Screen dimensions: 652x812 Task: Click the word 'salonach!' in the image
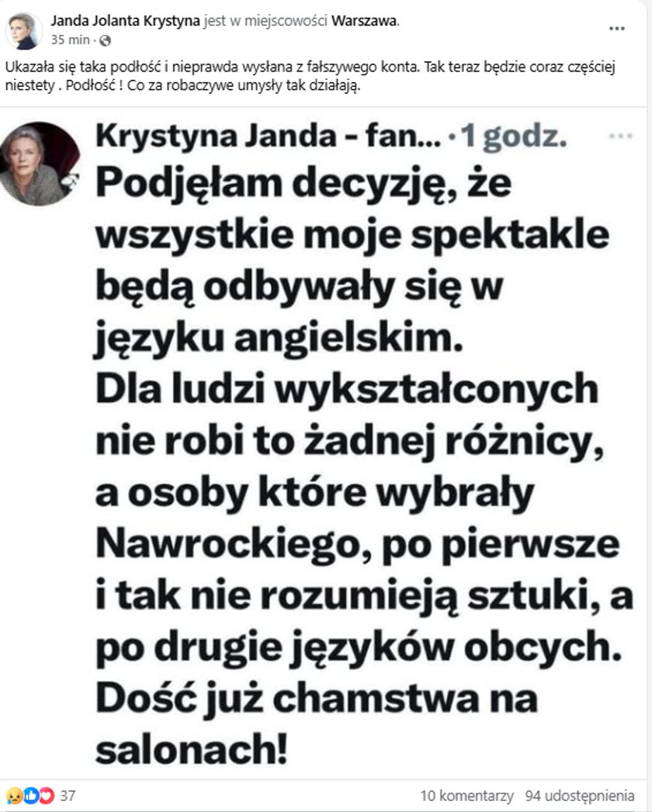191,749
